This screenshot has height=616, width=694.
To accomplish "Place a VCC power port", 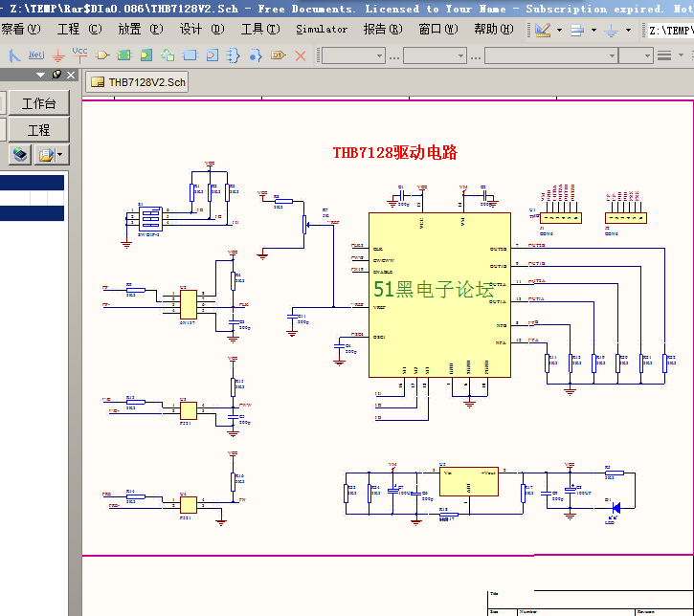I will (79, 55).
